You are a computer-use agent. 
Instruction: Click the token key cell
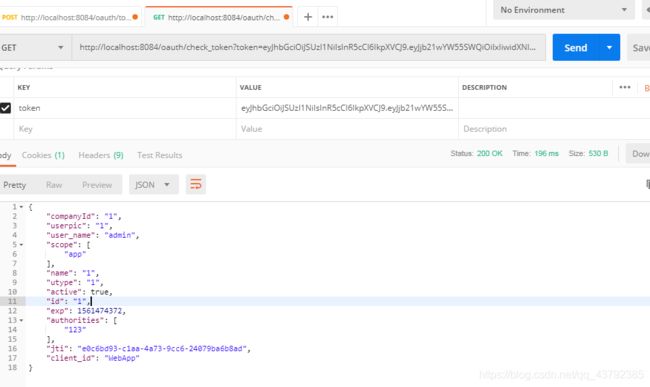[x=125, y=108]
